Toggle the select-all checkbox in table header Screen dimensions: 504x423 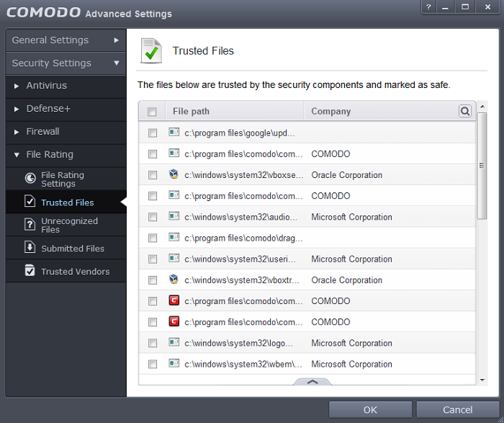click(152, 111)
